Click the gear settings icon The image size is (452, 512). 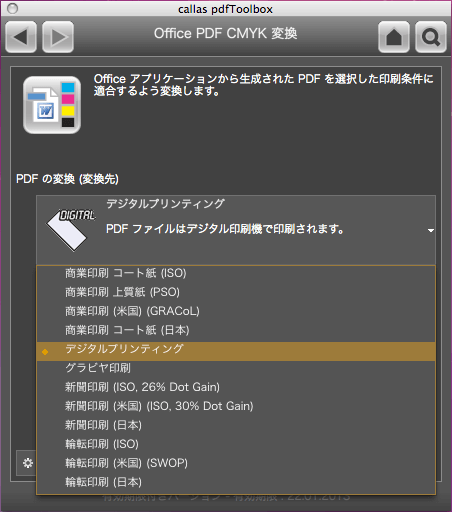[28, 463]
